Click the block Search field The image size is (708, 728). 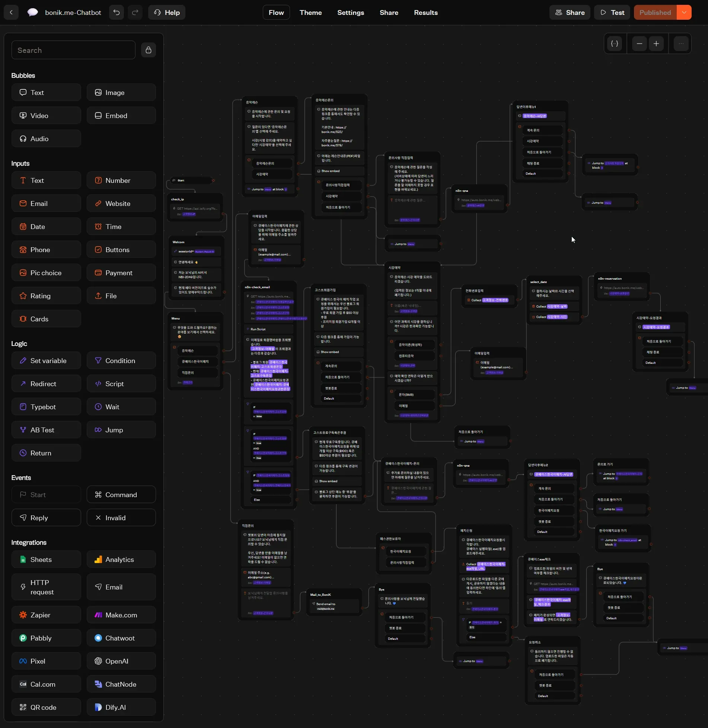click(73, 50)
